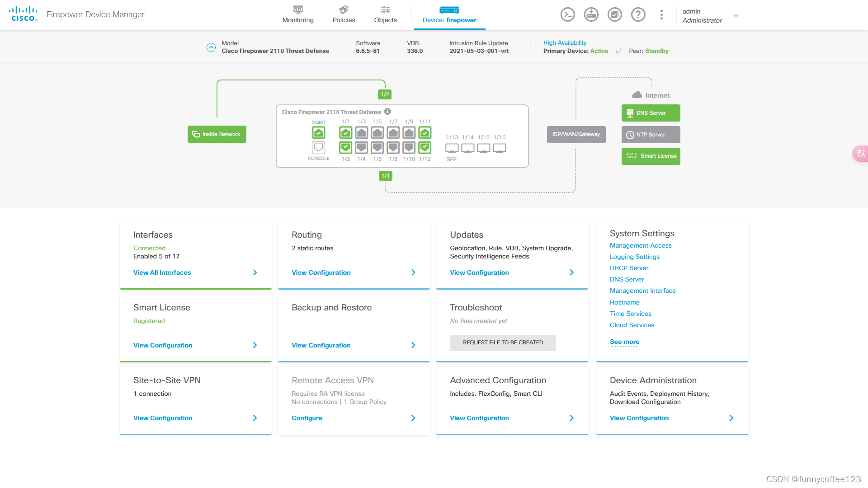Open the three-dot more options menu
868x488 pixels.
point(661,15)
